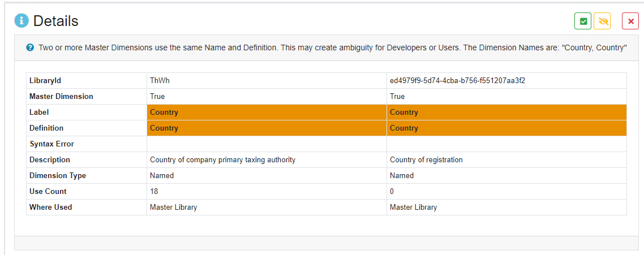The height and width of the screenshot is (255, 644).
Task: Close the Details panel with red X
Action: (630, 21)
